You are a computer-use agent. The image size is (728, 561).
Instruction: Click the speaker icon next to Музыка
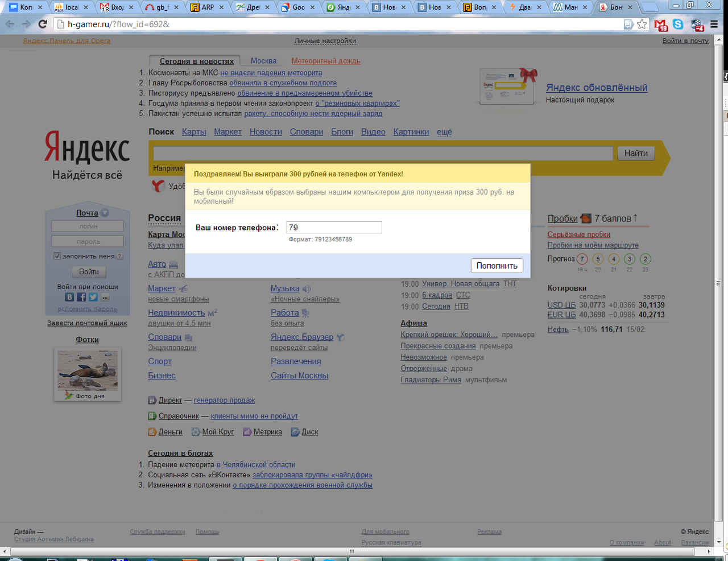(x=307, y=288)
